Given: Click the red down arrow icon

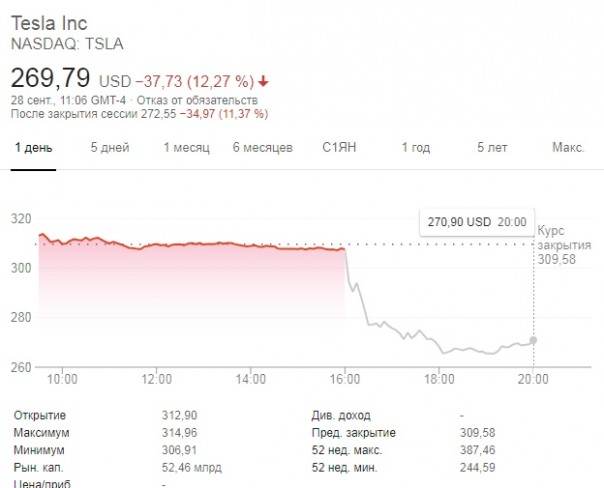Looking at the screenshot, I should 276,80.
